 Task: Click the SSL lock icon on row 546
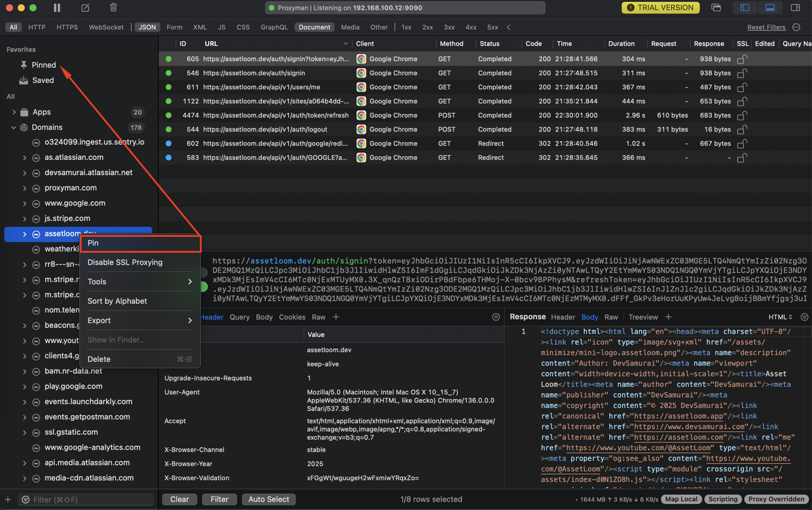click(x=743, y=73)
